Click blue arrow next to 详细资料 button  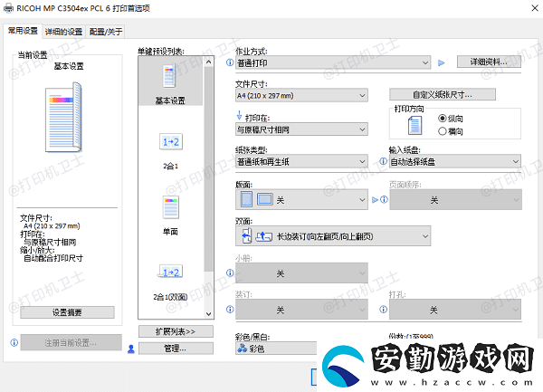pyautogui.click(x=442, y=63)
